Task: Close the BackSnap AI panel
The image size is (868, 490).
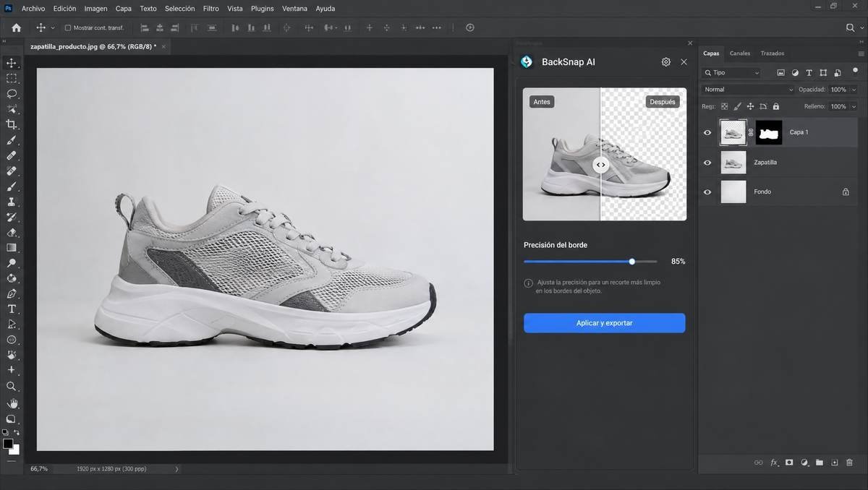Action: tap(684, 62)
